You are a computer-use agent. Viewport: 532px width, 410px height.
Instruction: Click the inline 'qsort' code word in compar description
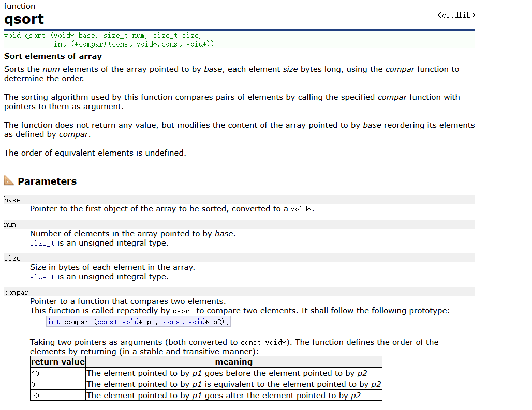tap(183, 311)
